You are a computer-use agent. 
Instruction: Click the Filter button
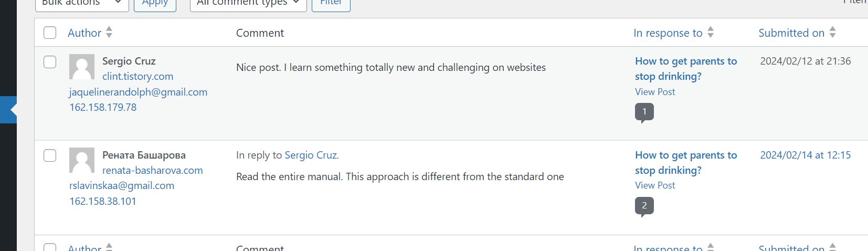331,3
